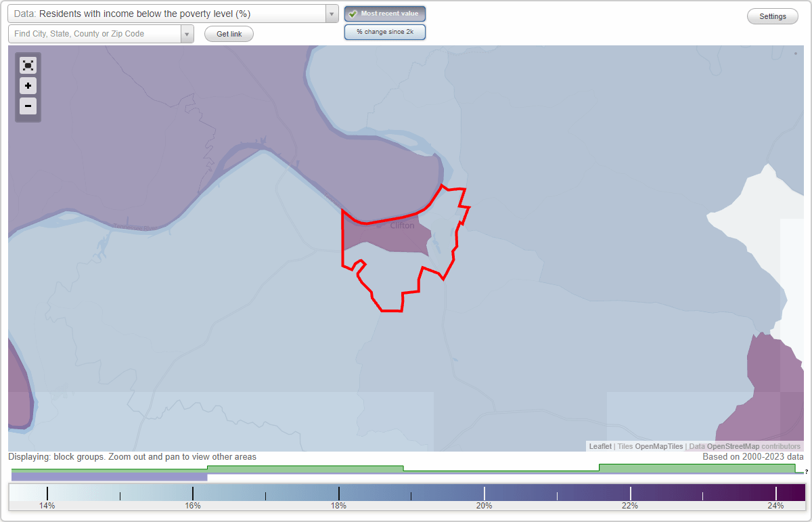The image size is (812, 522).
Task: Toggle the 'Most recent value' display mode
Action: [385, 14]
